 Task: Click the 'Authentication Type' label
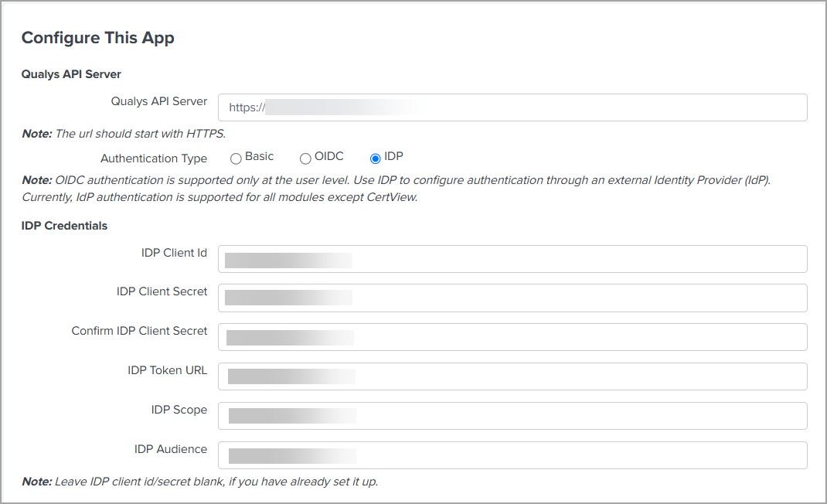(x=154, y=158)
